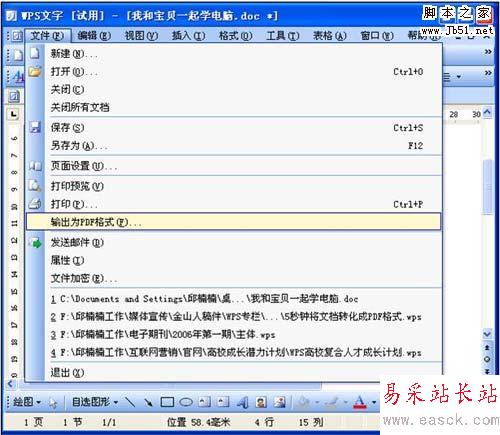Open the 格式(O) menu
The image size is (500, 435).
pos(235,35)
